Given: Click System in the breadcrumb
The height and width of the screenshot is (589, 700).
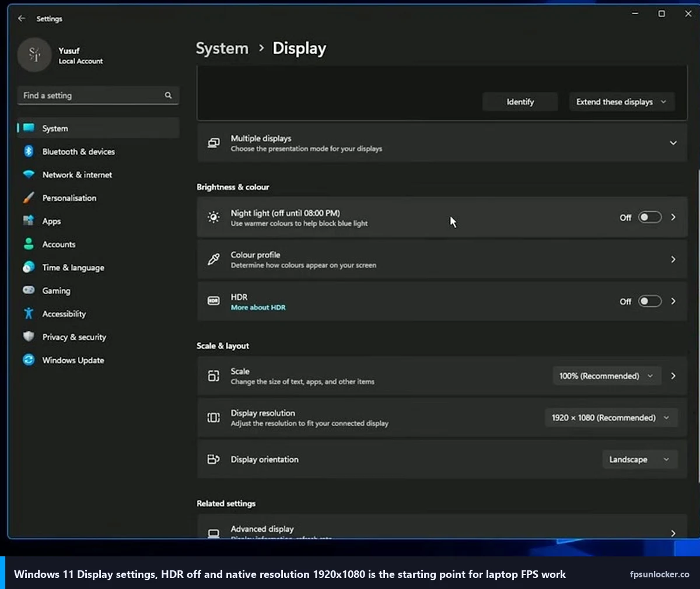Looking at the screenshot, I should click(222, 48).
